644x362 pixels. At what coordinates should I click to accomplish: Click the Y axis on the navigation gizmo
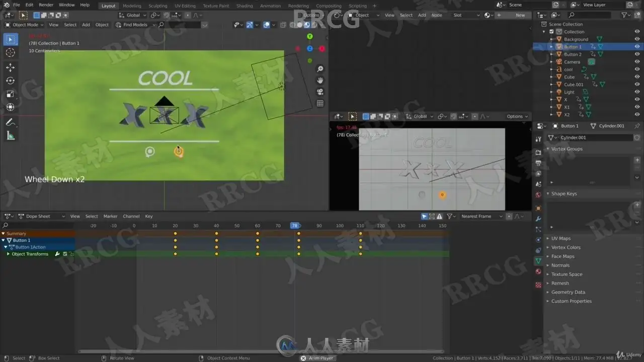pos(310,36)
